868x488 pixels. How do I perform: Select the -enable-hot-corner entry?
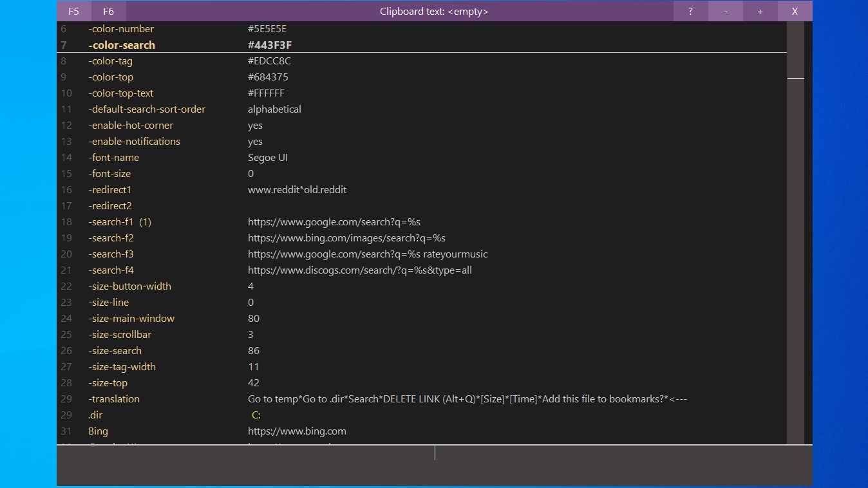(131, 126)
